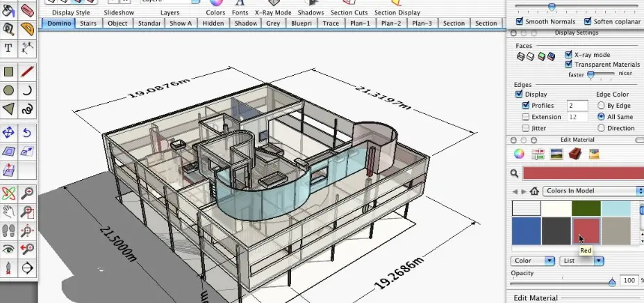Viewport: 644px width, 303px height.
Task: Open the Plan-2 scene tab
Action: (391, 24)
